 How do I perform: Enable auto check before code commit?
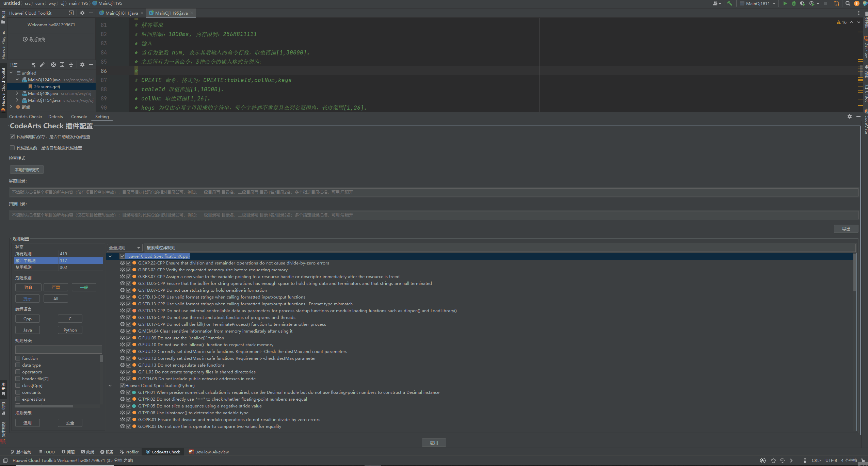coord(13,148)
